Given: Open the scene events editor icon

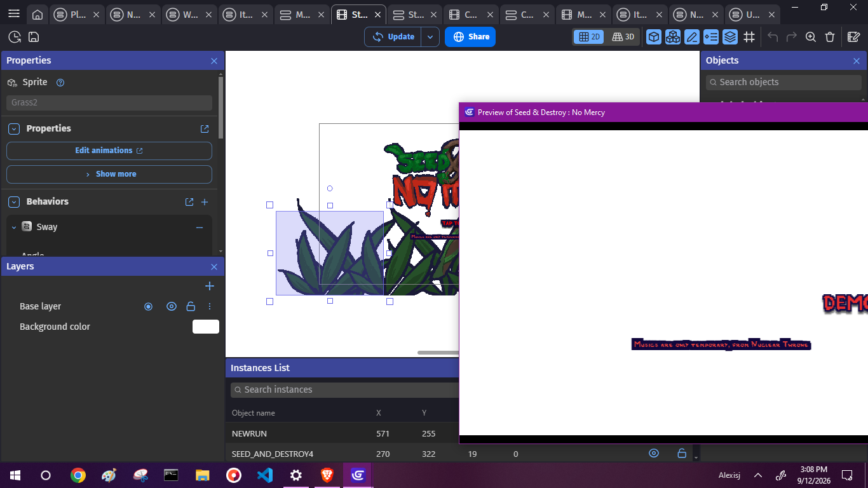Looking at the screenshot, I should [854, 37].
